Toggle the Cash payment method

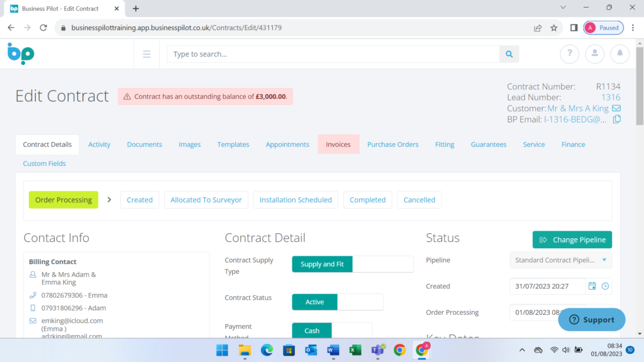pyautogui.click(x=311, y=330)
